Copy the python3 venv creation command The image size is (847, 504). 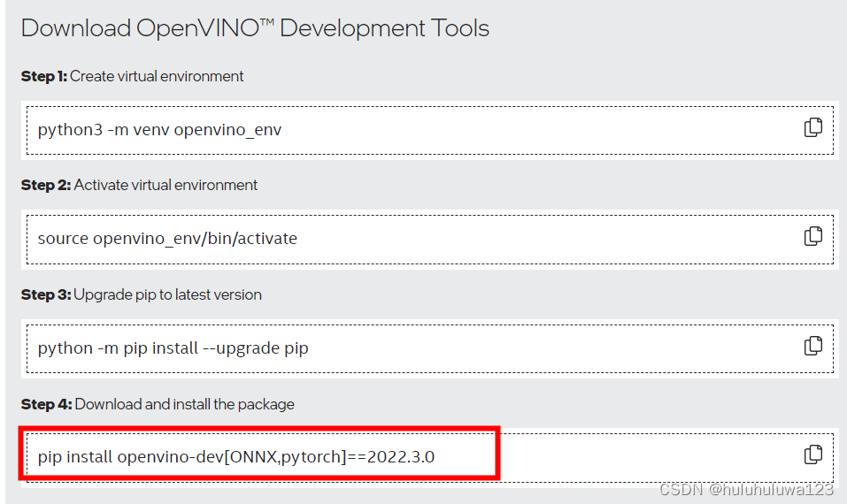click(x=813, y=128)
